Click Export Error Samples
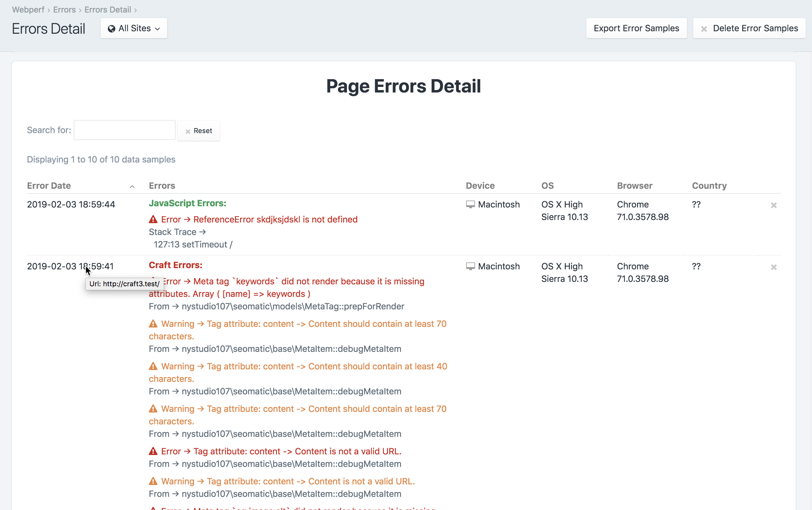The width and height of the screenshot is (812, 510). (637, 28)
